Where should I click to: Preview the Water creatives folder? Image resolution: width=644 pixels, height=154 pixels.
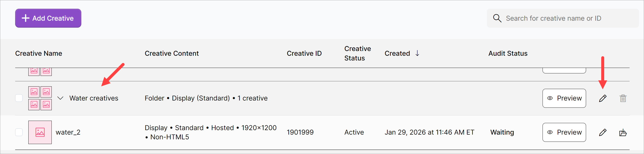click(564, 98)
